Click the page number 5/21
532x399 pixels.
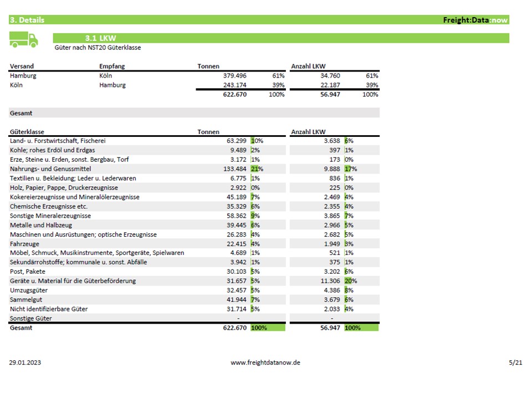(x=515, y=362)
